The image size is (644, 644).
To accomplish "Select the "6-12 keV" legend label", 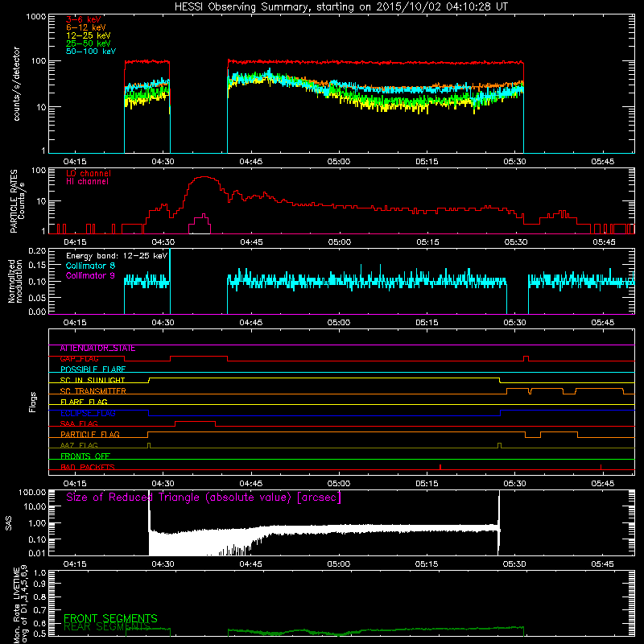I will click(86, 27).
